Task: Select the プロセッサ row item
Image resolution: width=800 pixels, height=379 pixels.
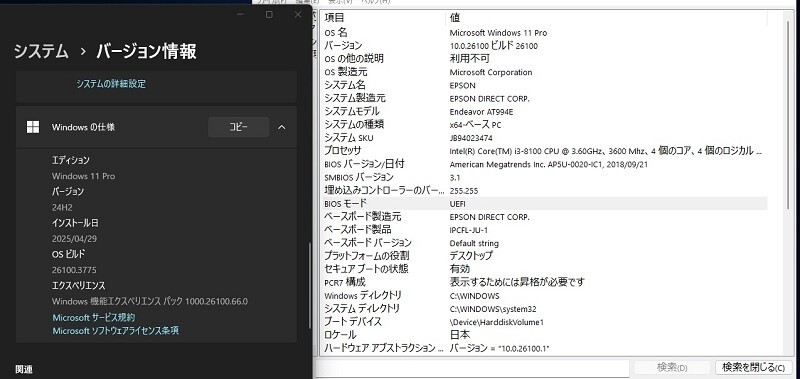Action: pyautogui.click(x=342, y=151)
